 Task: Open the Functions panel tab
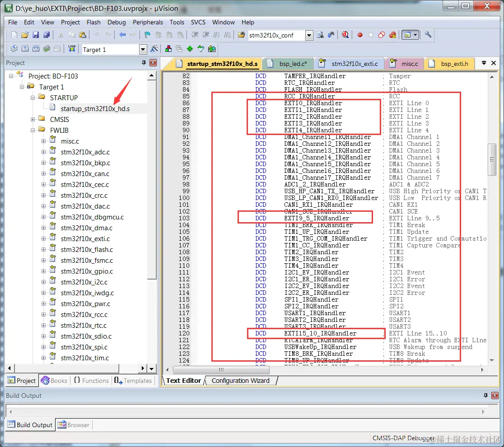[x=91, y=381]
